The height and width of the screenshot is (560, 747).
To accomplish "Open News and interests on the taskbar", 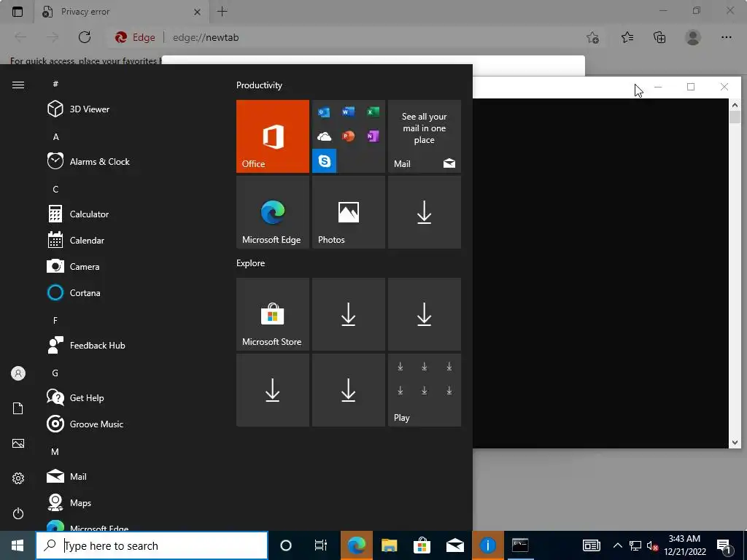I will point(591,545).
